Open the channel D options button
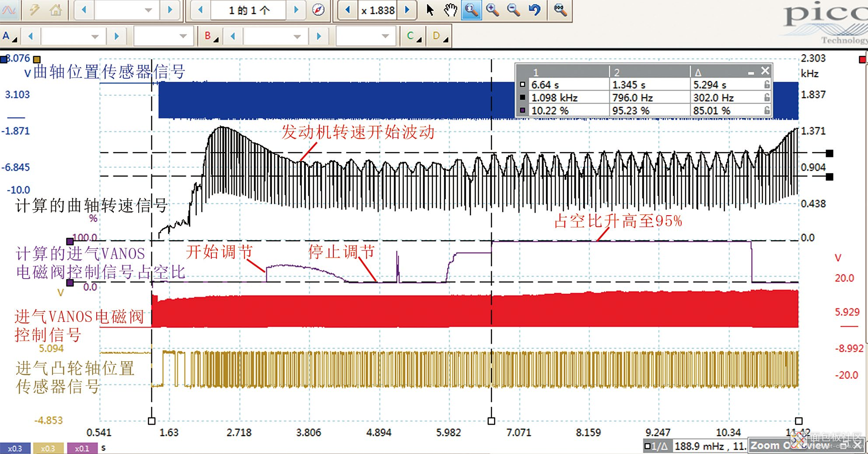Viewport: 868px width, 454px height. pos(440,36)
